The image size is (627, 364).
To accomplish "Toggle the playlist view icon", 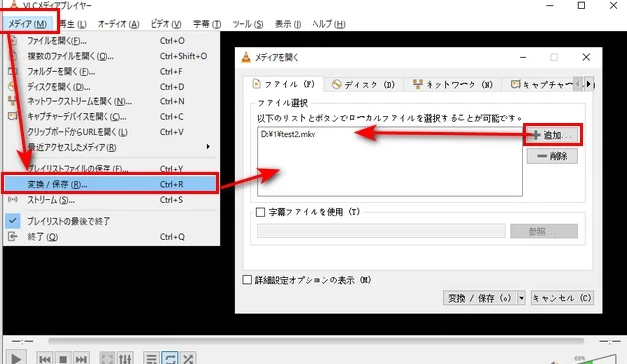I will (x=152, y=359).
